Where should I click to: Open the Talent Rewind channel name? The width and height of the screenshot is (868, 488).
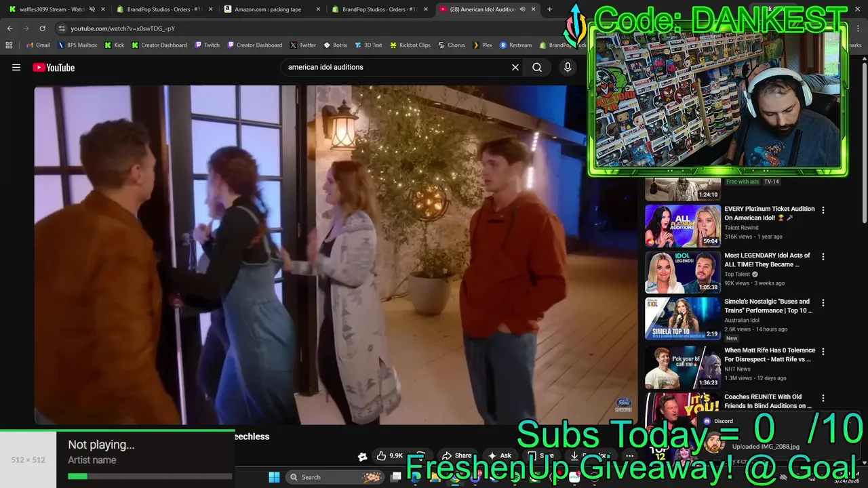pos(741,228)
